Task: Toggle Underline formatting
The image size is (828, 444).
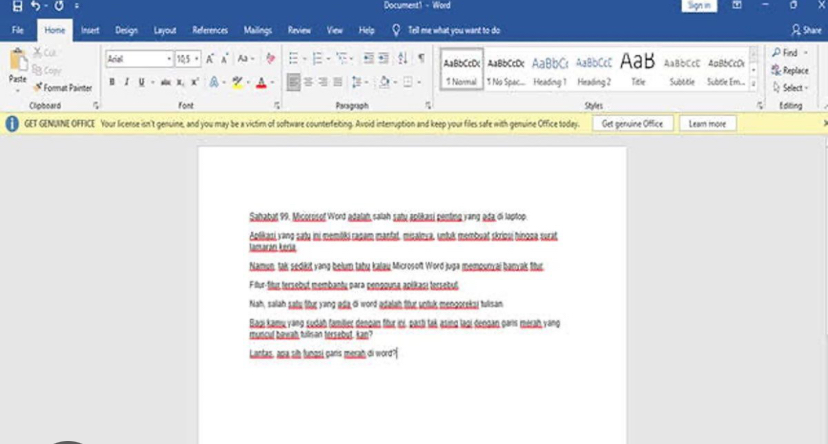Action: pyautogui.click(x=141, y=82)
